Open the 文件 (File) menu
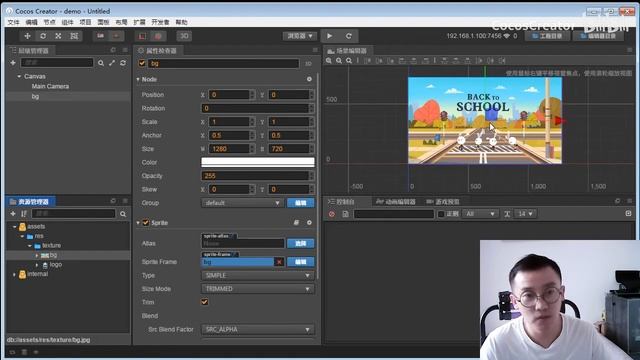Viewport: 640px width, 360px height. pos(13,22)
